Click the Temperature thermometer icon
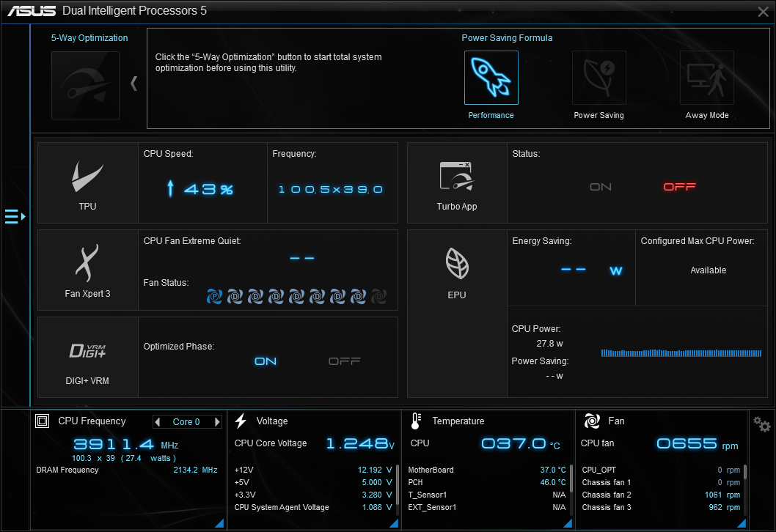776x532 pixels. [416, 421]
